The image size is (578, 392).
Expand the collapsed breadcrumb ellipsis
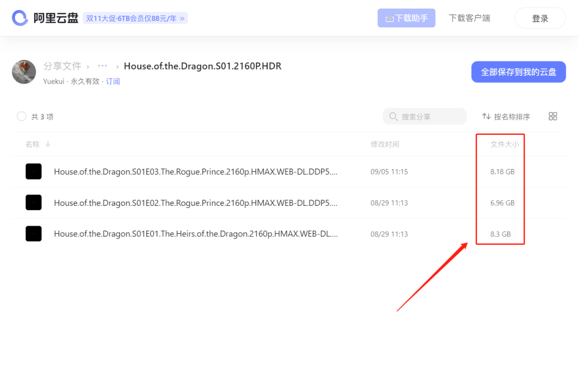(x=102, y=66)
